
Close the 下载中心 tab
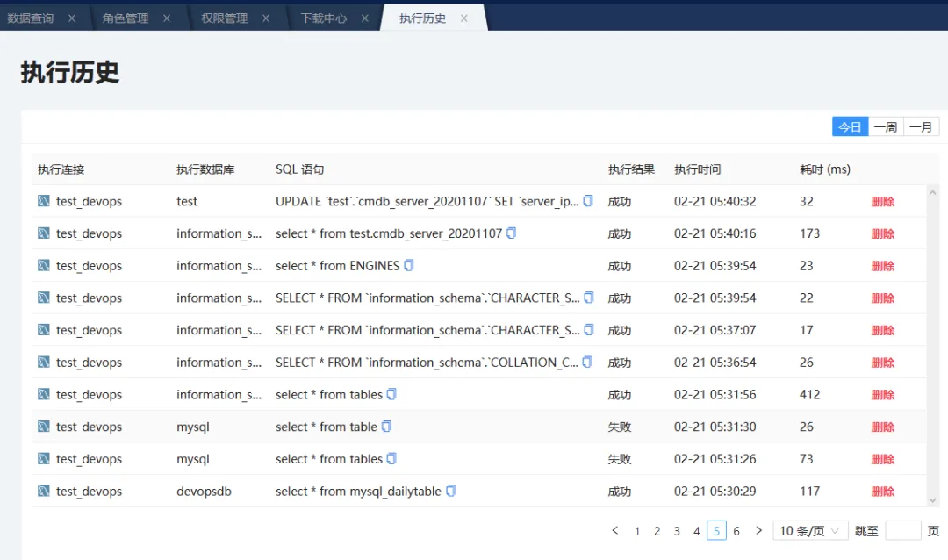(x=365, y=18)
